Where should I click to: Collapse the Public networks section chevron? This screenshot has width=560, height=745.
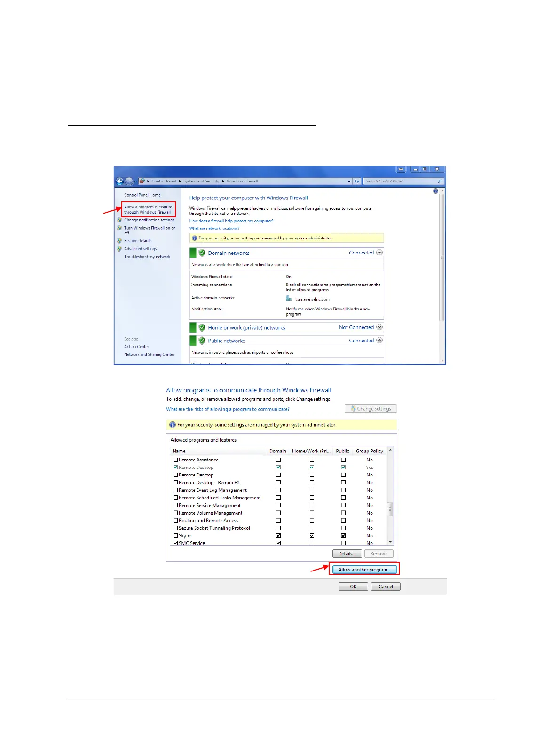point(379,341)
